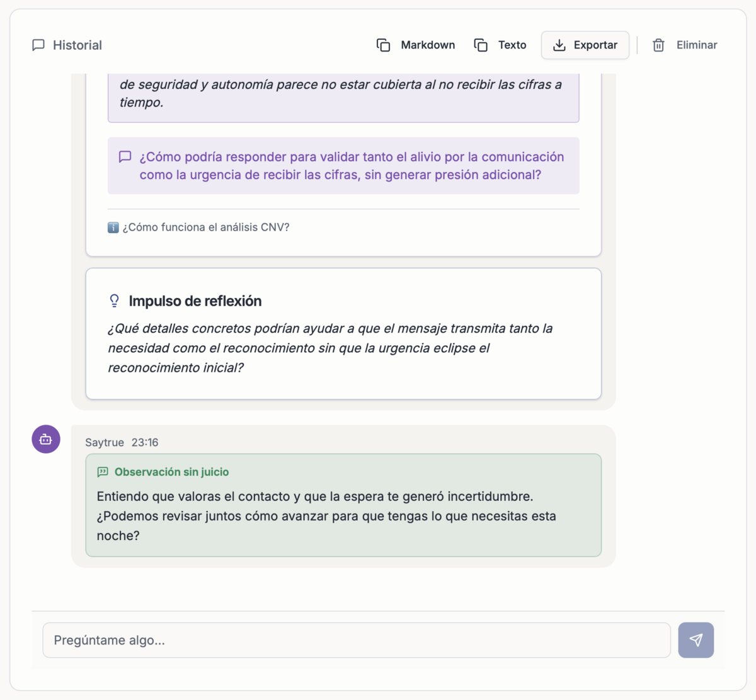The width and height of the screenshot is (756, 700).
Task: Click the trash can Eliminar icon
Action: tap(658, 45)
